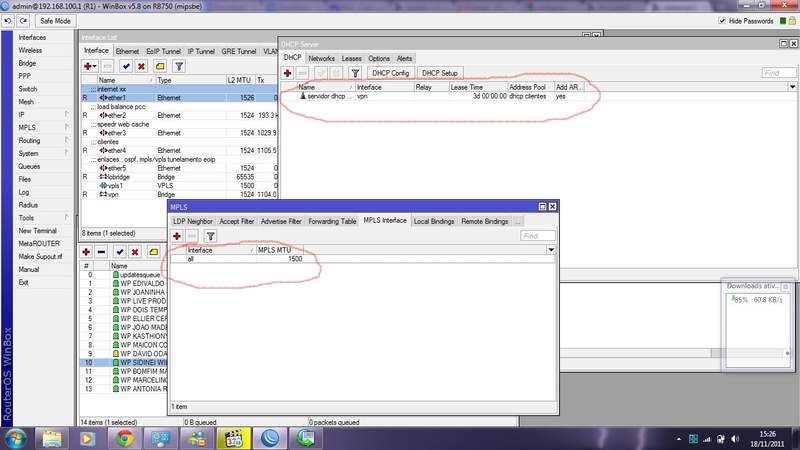Click volume speaker icon in system tray
Screen dimensions: 800x450
point(735,439)
